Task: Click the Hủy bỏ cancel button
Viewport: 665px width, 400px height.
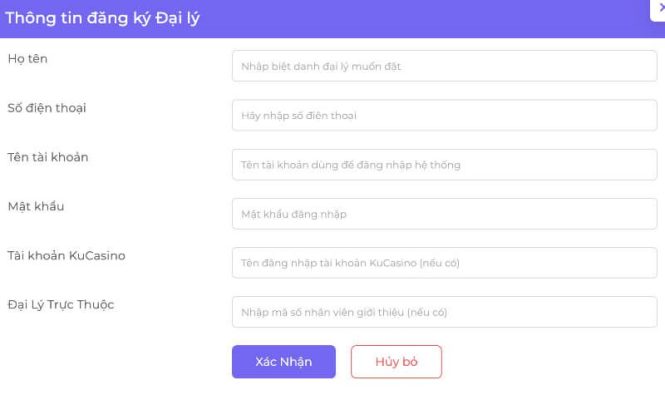Action: coord(396,362)
